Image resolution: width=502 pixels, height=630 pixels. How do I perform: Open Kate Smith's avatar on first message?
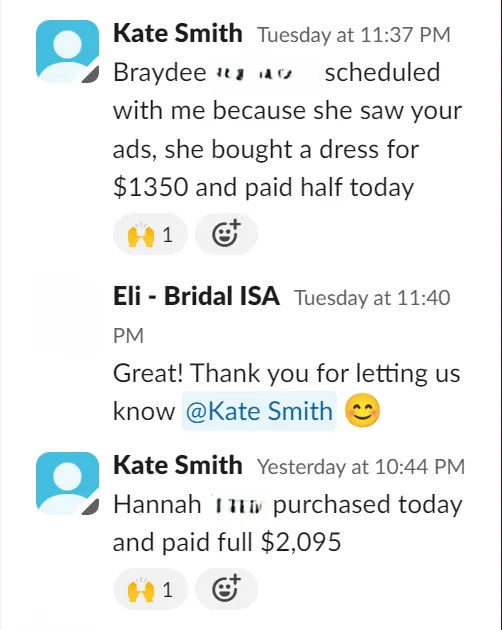[x=68, y=51]
